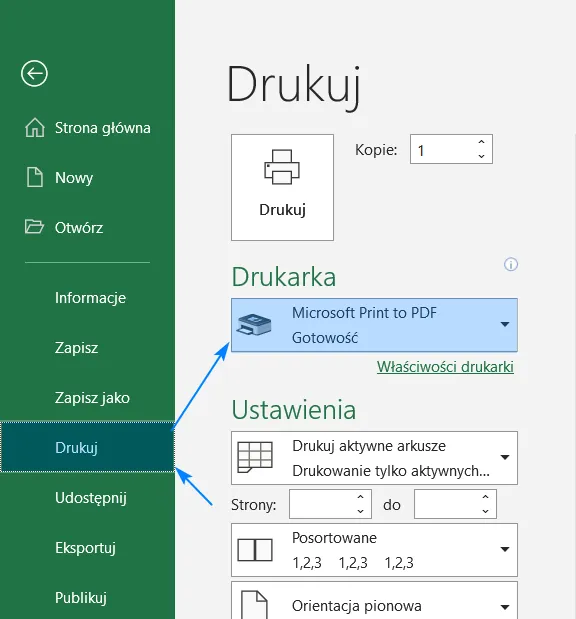Choose Zapisz jako in the sidebar
Screen dimensions: 576x619
point(87,398)
